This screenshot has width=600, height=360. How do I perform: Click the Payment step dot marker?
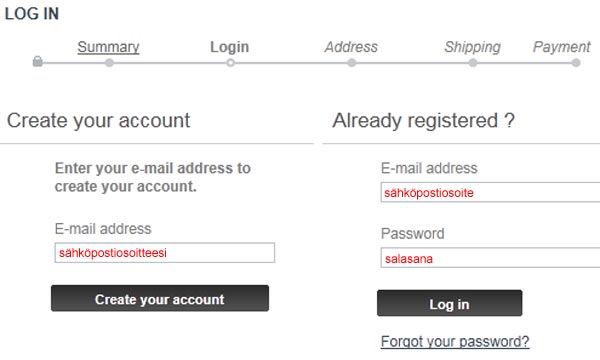(576, 63)
